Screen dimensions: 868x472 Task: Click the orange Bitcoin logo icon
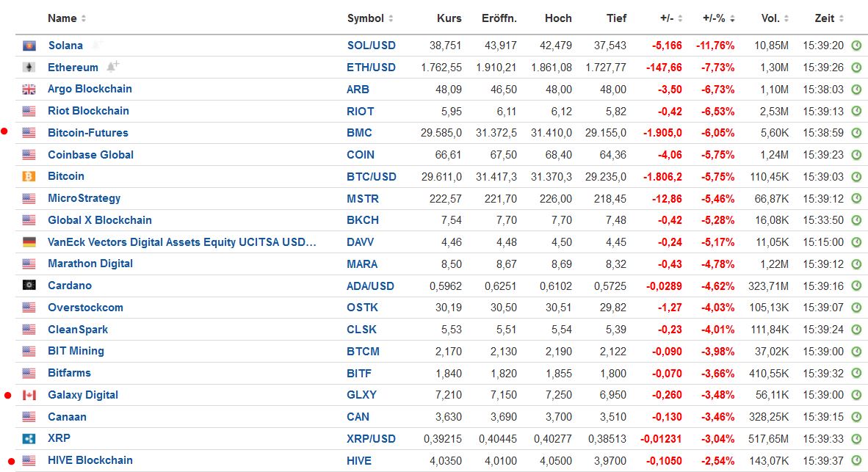pyautogui.click(x=29, y=177)
